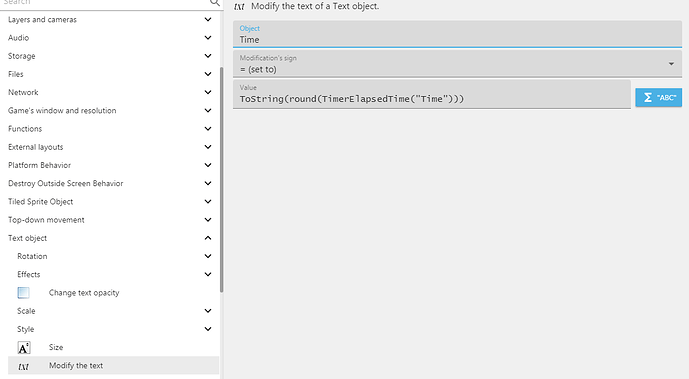Click the Object field containing Time
689x379 pixels.
457,34
